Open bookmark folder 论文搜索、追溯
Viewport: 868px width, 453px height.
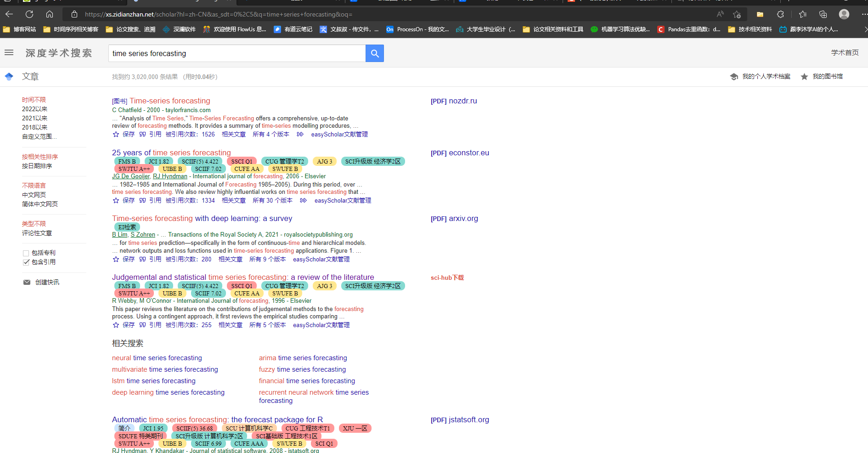point(131,29)
